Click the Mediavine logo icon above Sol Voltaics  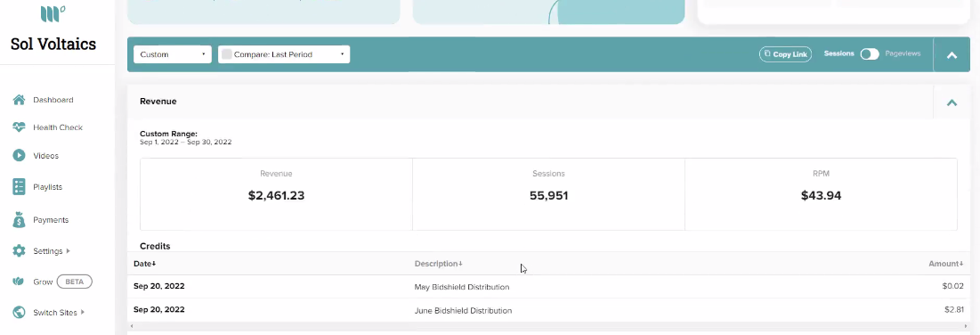53,13
